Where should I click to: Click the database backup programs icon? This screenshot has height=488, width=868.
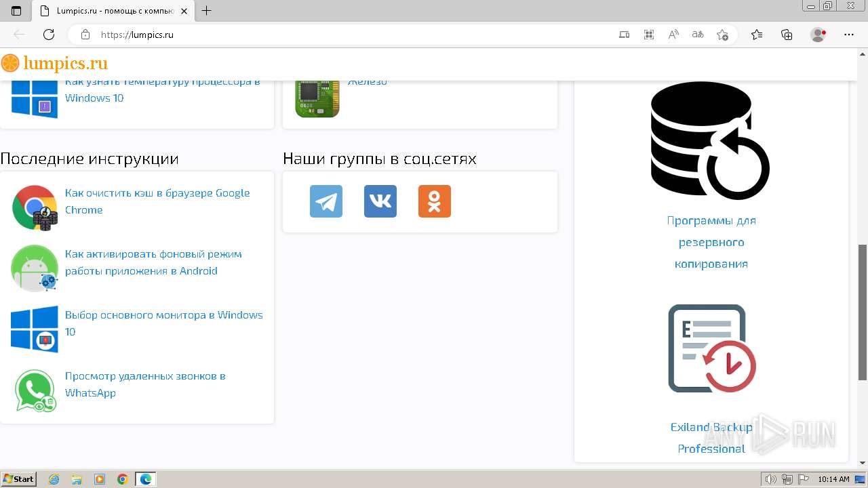coord(711,141)
